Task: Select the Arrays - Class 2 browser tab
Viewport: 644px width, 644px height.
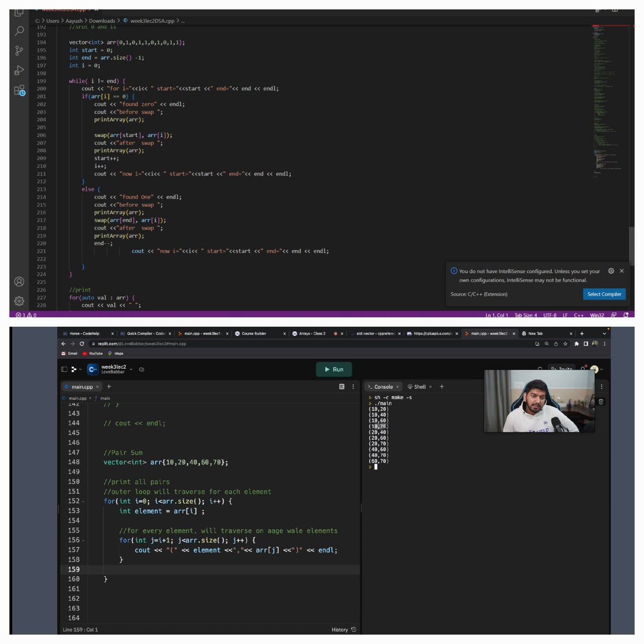Action: tap(311, 333)
